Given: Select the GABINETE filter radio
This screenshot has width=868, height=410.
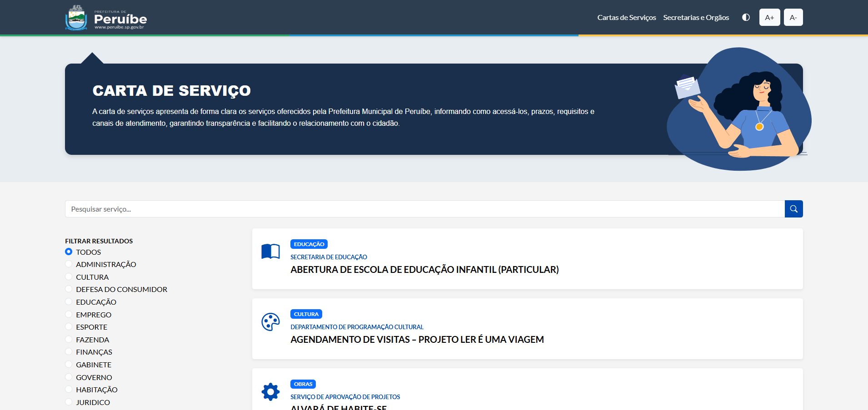Looking at the screenshot, I should coord(69,364).
